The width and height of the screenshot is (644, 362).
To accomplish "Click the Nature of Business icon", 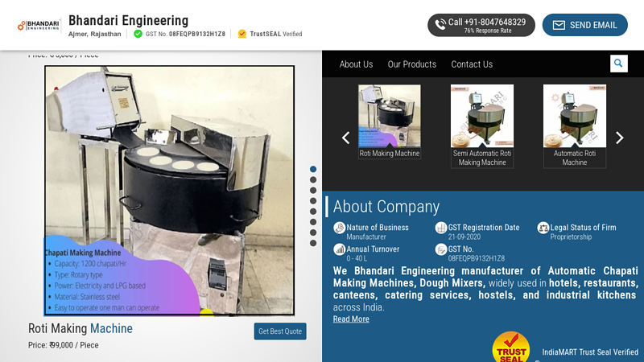I will pos(339,228).
